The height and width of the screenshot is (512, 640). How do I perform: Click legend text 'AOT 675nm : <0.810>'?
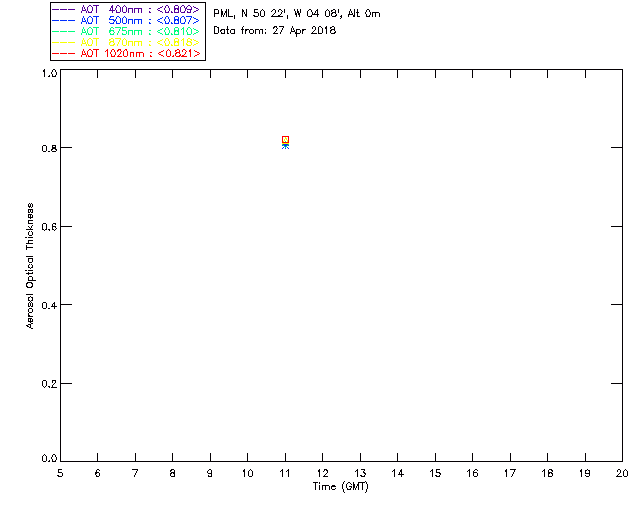pos(140,31)
